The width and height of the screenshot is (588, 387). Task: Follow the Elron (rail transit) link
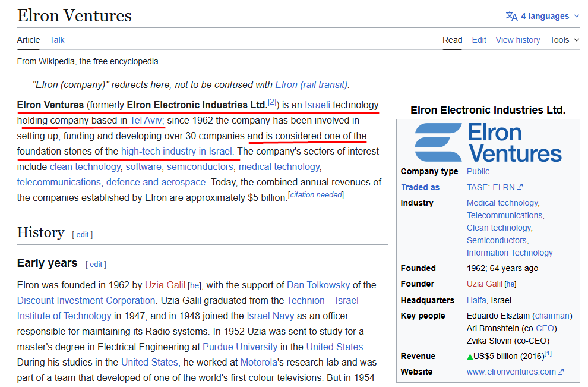coord(311,84)
